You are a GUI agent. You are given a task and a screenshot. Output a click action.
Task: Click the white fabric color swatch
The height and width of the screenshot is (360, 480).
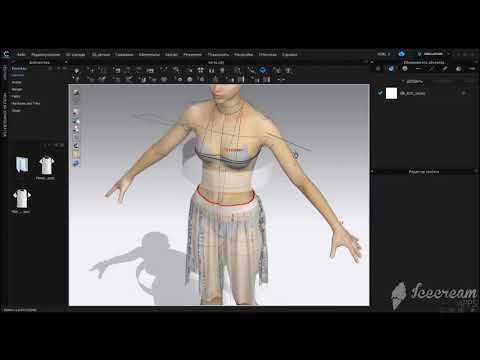[391, 93]
